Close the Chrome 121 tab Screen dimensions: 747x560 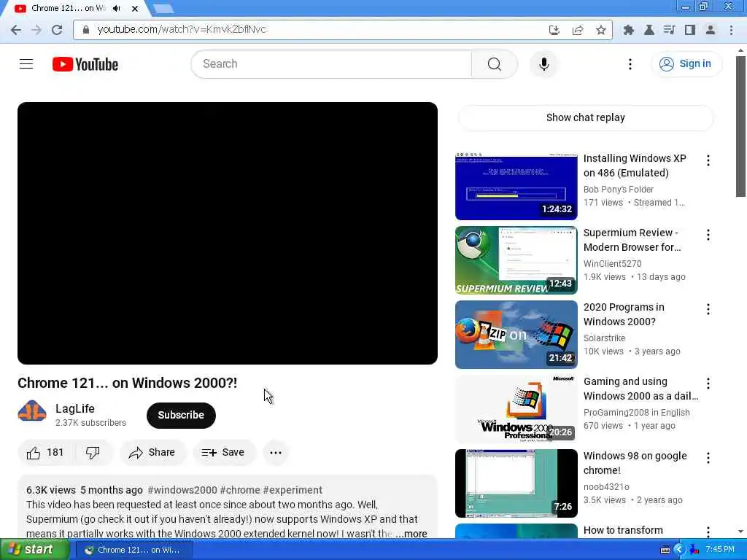tap(135, 9)
